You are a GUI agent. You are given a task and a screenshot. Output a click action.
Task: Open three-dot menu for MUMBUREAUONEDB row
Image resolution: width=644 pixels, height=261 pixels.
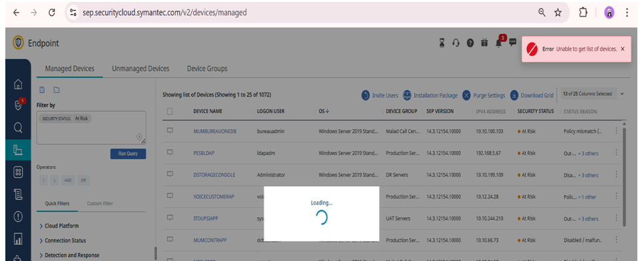click(616, 130)
